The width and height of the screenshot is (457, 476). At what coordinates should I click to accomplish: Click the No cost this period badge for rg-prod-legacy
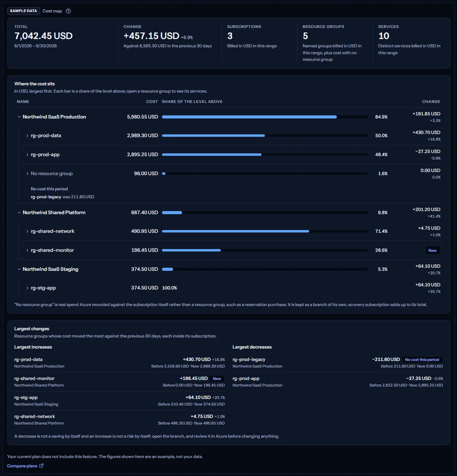(x=422, y=360)
